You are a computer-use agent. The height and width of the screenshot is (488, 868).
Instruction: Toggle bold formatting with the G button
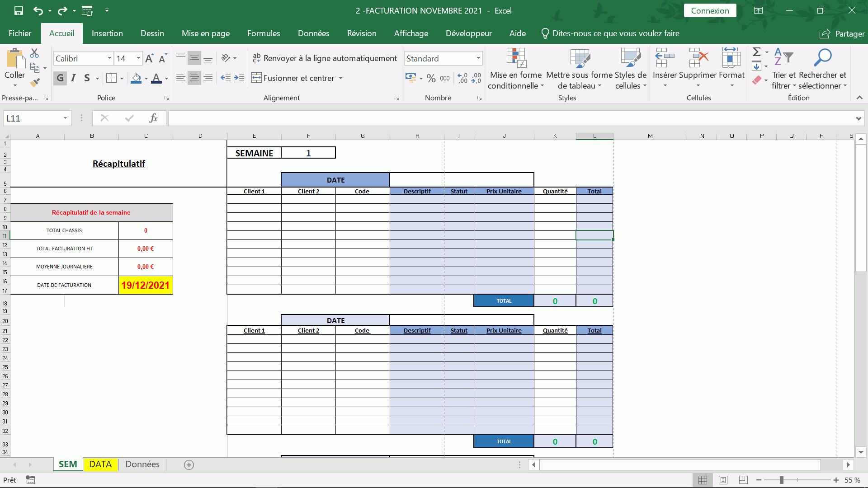click(60, 78)
